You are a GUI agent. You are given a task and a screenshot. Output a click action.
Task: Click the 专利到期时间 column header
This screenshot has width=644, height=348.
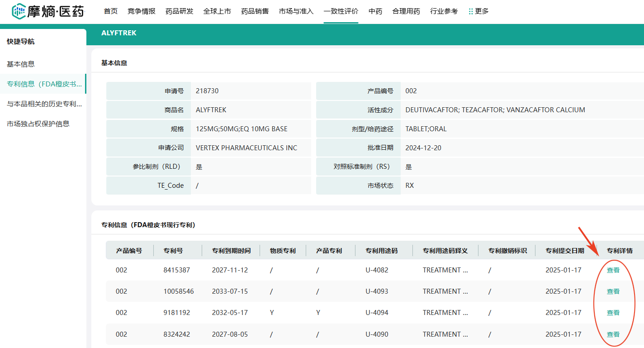pyautogui.click(x=231, y=251)
